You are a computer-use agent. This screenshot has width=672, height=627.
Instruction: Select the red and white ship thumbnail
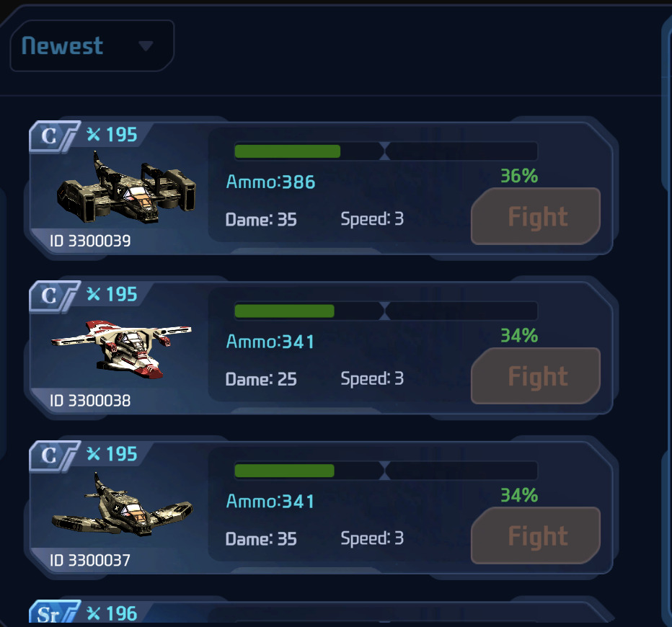(121, 349)
